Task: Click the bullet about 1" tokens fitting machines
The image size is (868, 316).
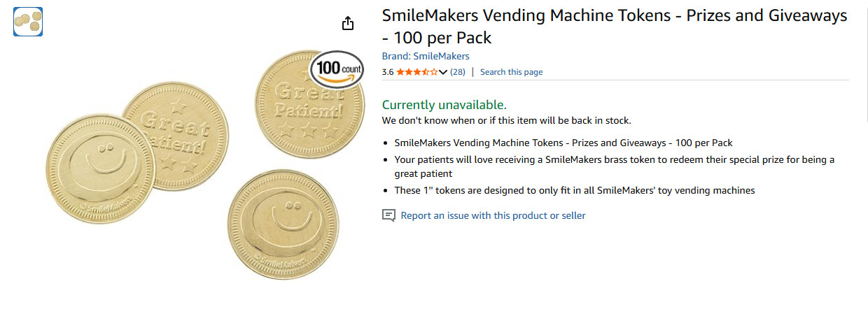Action: (574, 190)
